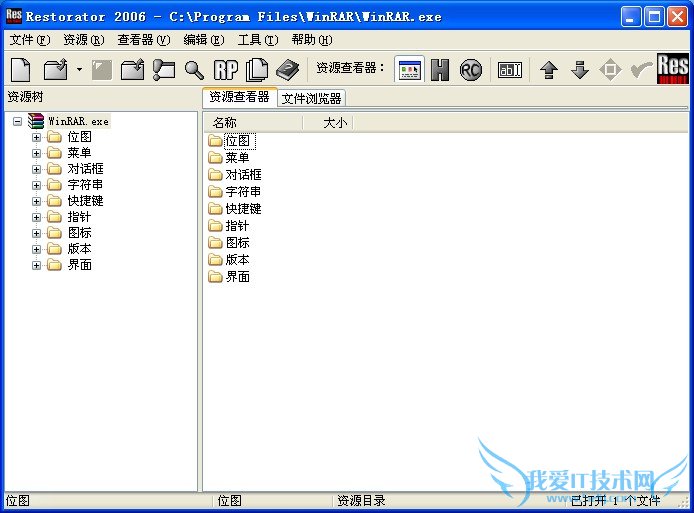Switch to RC viewer mode icon
Screen dimensions: 694x513
coord(470,70)
